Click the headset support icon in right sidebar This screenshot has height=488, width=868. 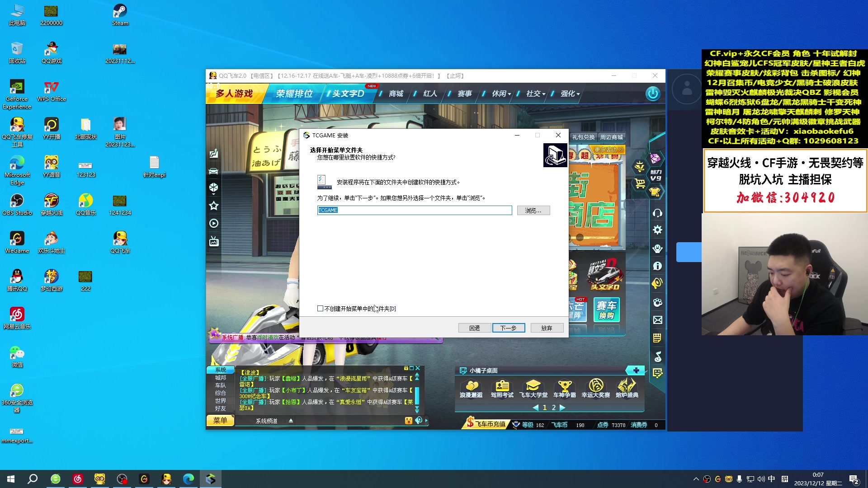(657, 213)
